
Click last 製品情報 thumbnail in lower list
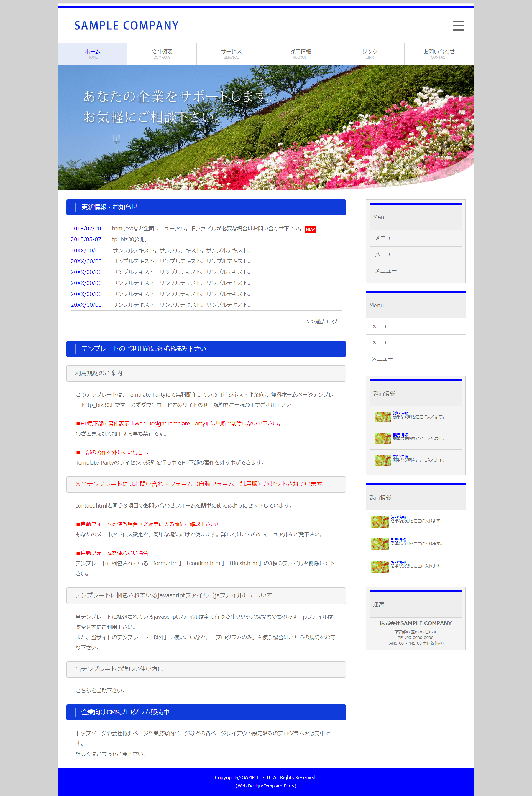coord(380,566)
